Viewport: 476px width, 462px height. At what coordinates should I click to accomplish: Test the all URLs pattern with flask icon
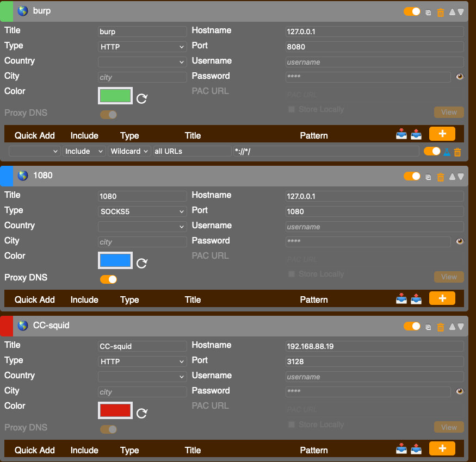447,152
